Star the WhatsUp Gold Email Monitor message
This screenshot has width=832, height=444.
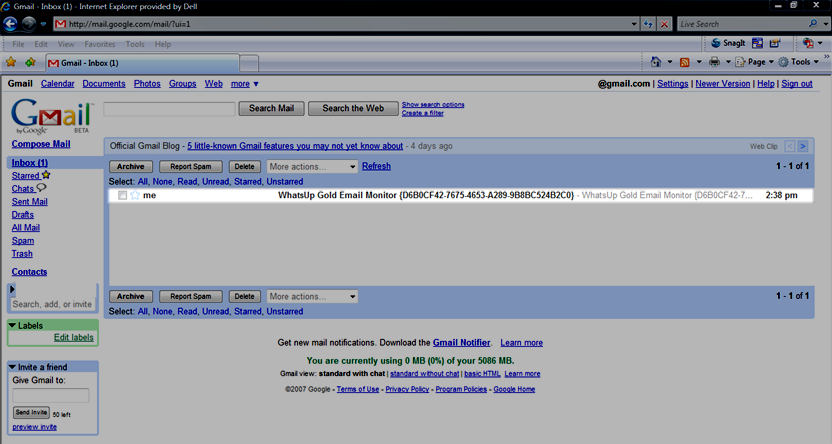tap(135, 195)
